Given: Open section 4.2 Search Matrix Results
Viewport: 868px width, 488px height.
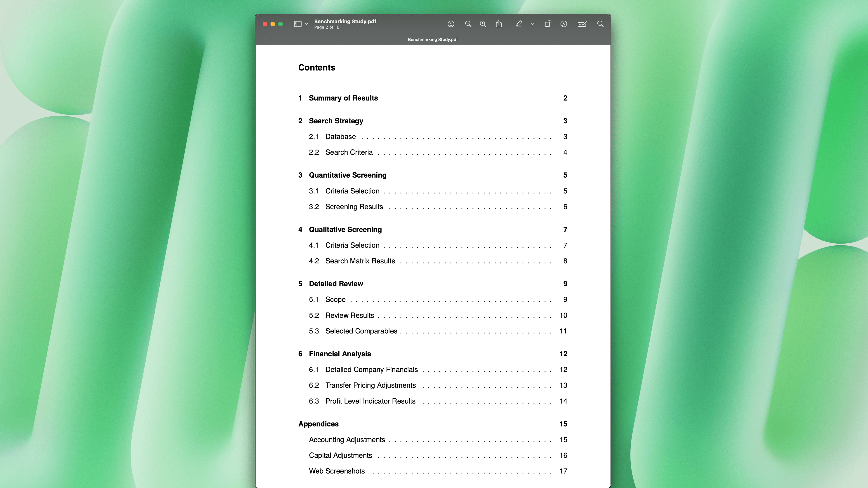Looking at the screenshot, I should click(360, 261).
